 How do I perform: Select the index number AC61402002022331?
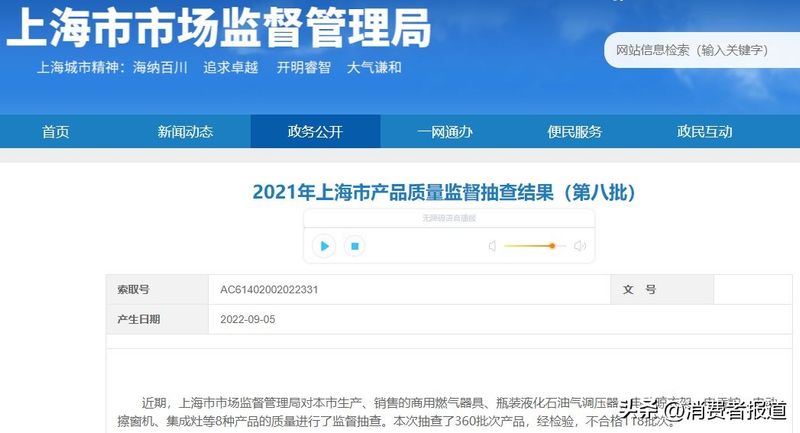point(269,290)
